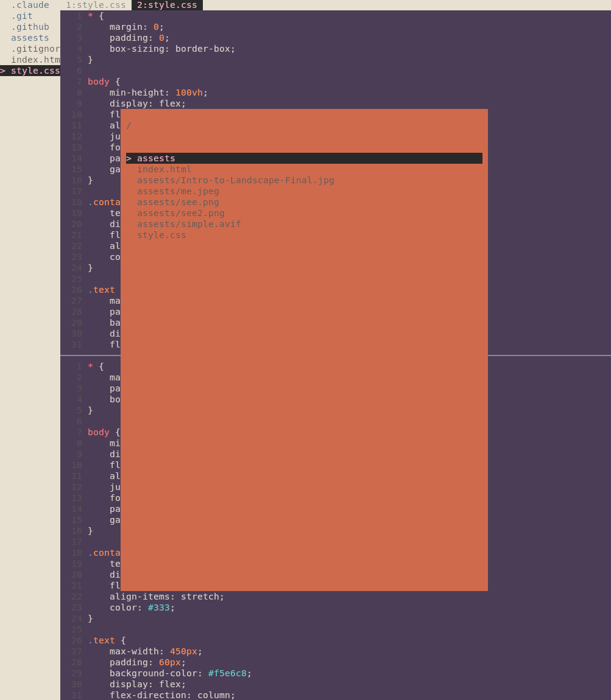This screenshot has width=611, height=700.
Task: Choose style.css in the finder popup list
Action: pos(161,235)
